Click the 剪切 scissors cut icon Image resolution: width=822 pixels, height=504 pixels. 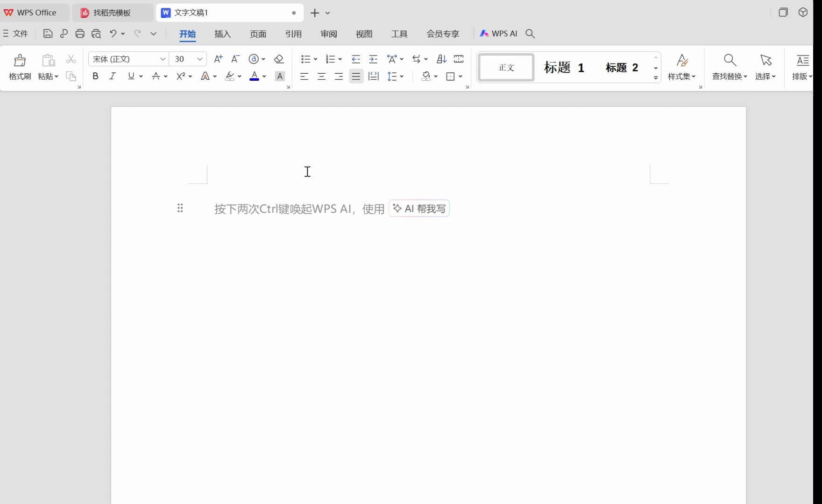pos(71,59)
